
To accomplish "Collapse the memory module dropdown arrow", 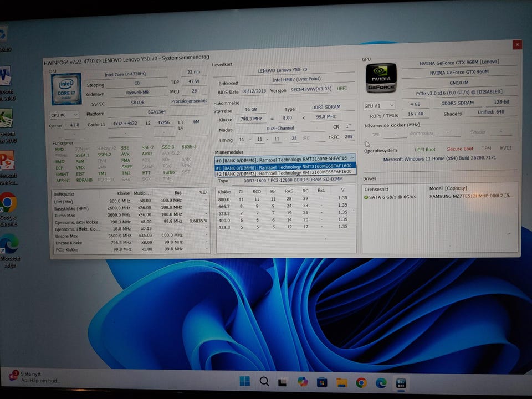I will tap(352, 158).
